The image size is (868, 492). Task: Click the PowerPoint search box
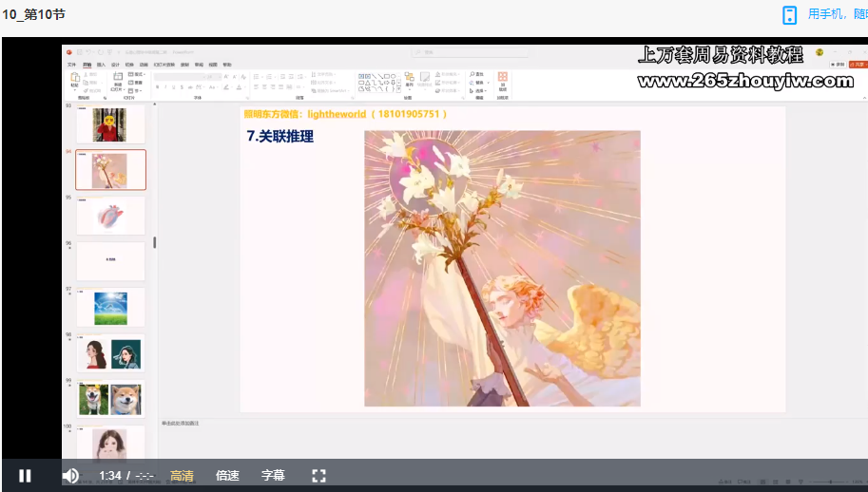tap(471, 52)
